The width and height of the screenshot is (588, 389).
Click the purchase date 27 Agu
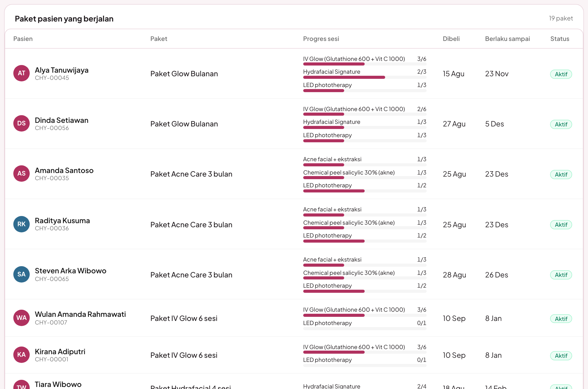(x=454, y=124)
